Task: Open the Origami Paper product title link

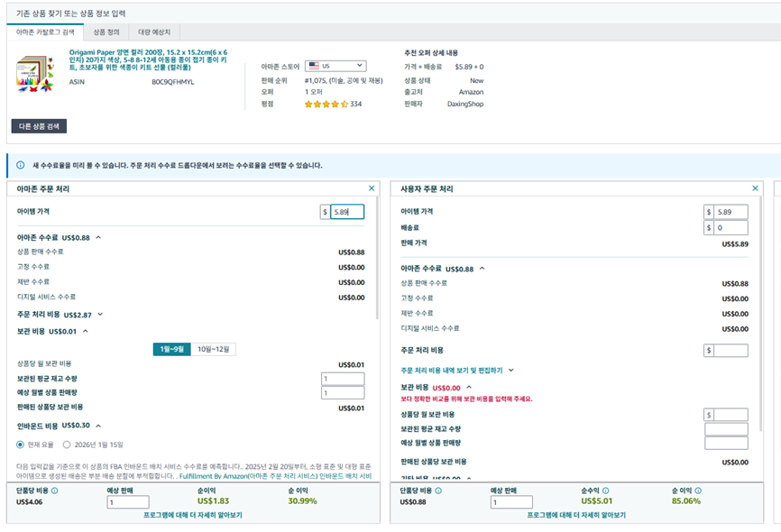Action: (x=149, y=60)
